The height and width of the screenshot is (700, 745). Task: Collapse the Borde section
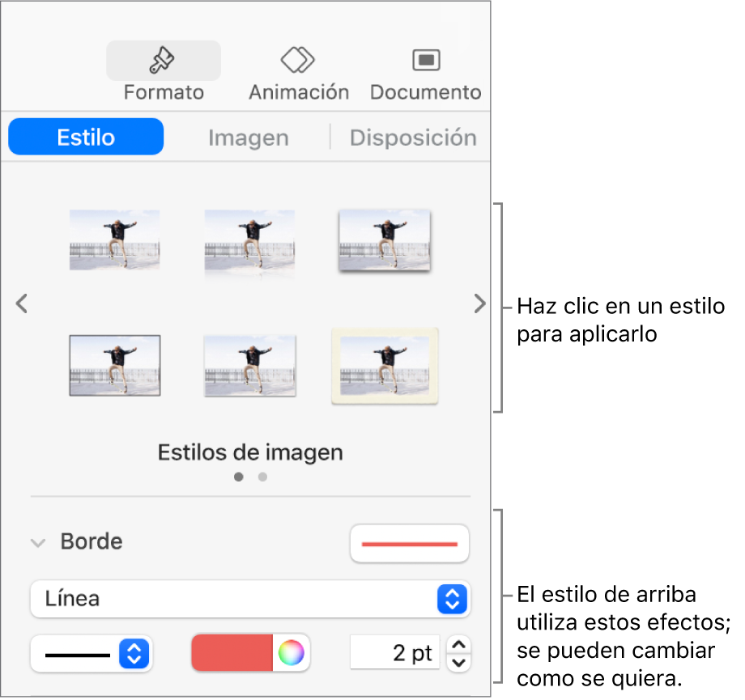point(38,542)
